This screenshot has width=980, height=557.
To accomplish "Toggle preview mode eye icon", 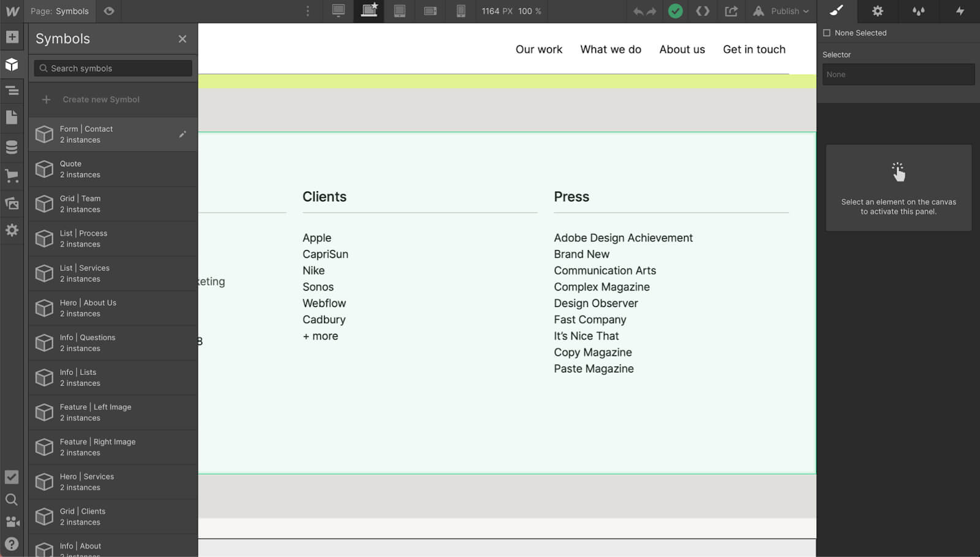I will (x=109, y=11).
